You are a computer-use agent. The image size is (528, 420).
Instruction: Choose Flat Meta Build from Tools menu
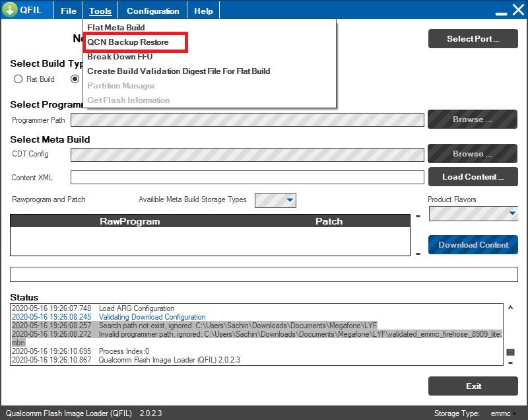[116, 27]
